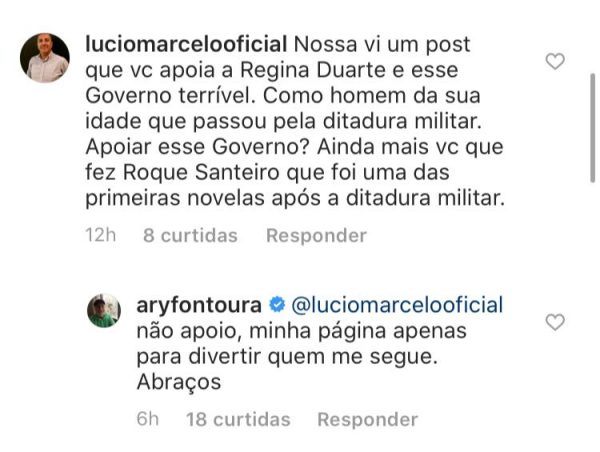Like aryfontoura's reply with heart icon
Screen dimensions: 600x452
[555, 322]
